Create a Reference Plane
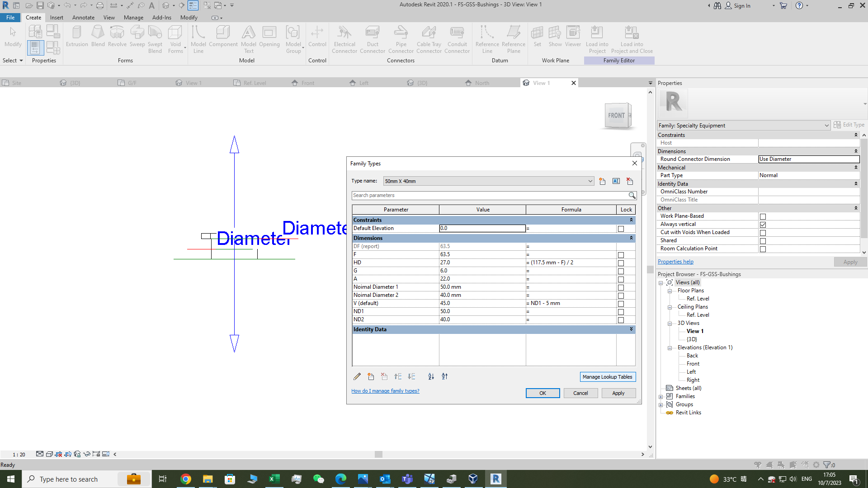 [514, 38]
